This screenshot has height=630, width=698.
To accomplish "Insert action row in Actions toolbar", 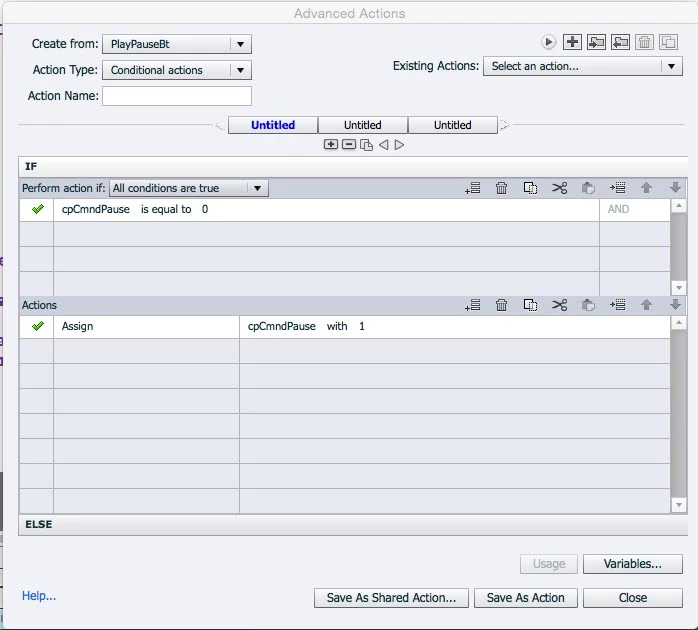I will (x=617, y=305).
